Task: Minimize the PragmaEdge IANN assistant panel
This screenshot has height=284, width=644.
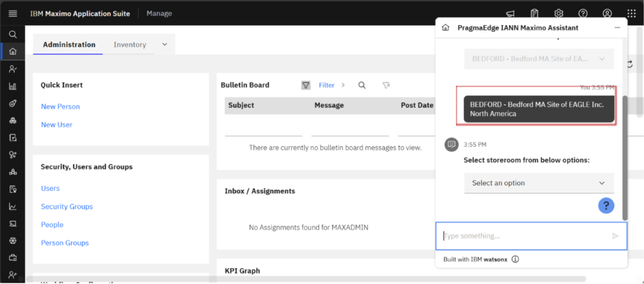Action: click(x=617, y=28)
